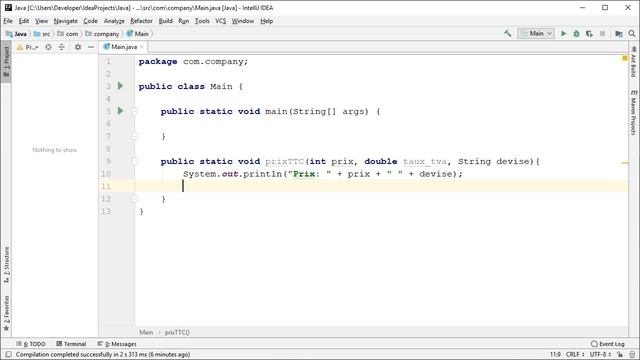The image size is (640, 360).
Task: Open the View menu
Action: (x=41, y=21)
